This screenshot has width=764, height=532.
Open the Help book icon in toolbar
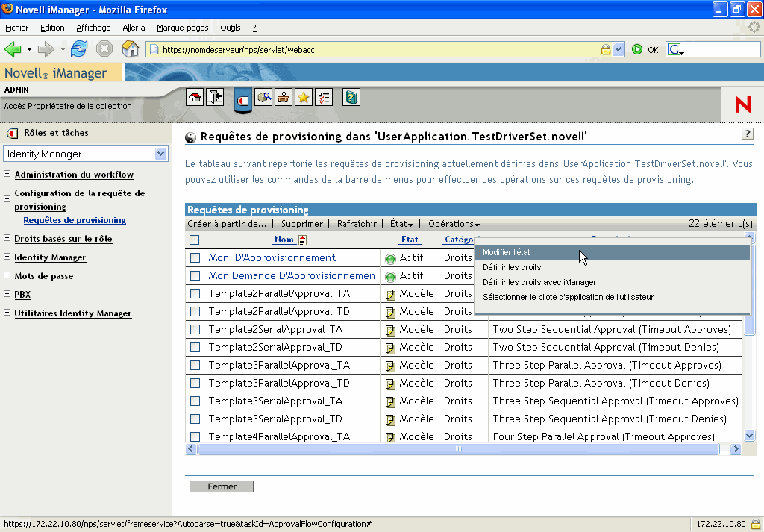[351, 97]
